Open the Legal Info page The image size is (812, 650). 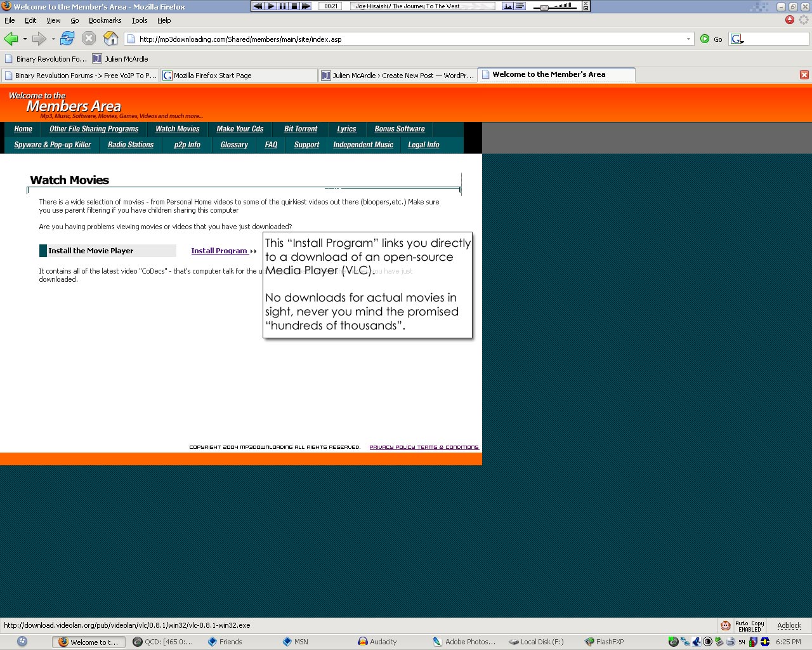click(424, 145)
